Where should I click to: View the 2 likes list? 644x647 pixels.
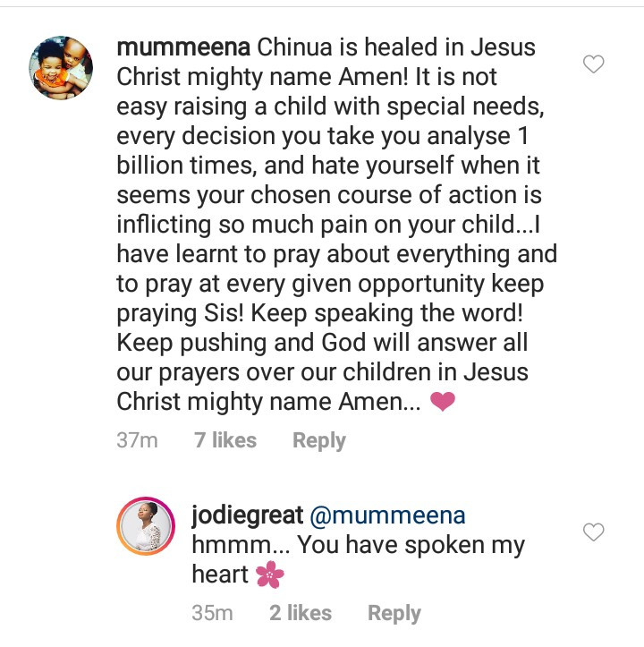click(301, 613)
